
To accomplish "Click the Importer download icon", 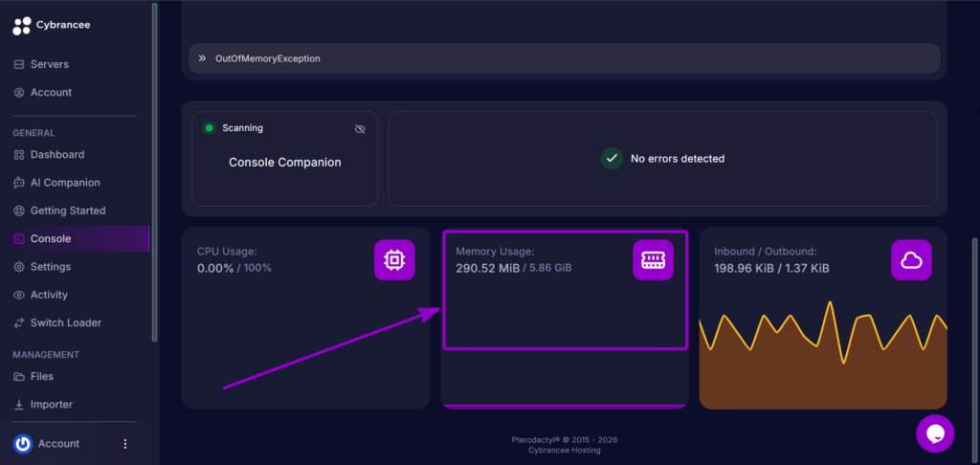I will coord(19,405).
